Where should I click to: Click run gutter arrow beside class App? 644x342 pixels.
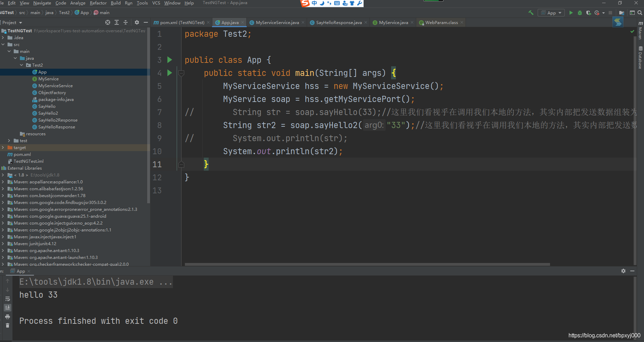tap(169, 60)
